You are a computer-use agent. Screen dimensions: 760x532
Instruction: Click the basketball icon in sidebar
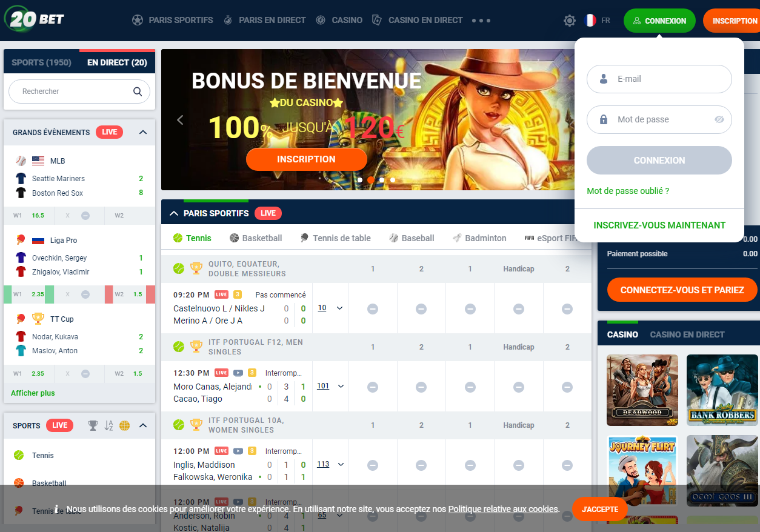[x=19, y=483]
